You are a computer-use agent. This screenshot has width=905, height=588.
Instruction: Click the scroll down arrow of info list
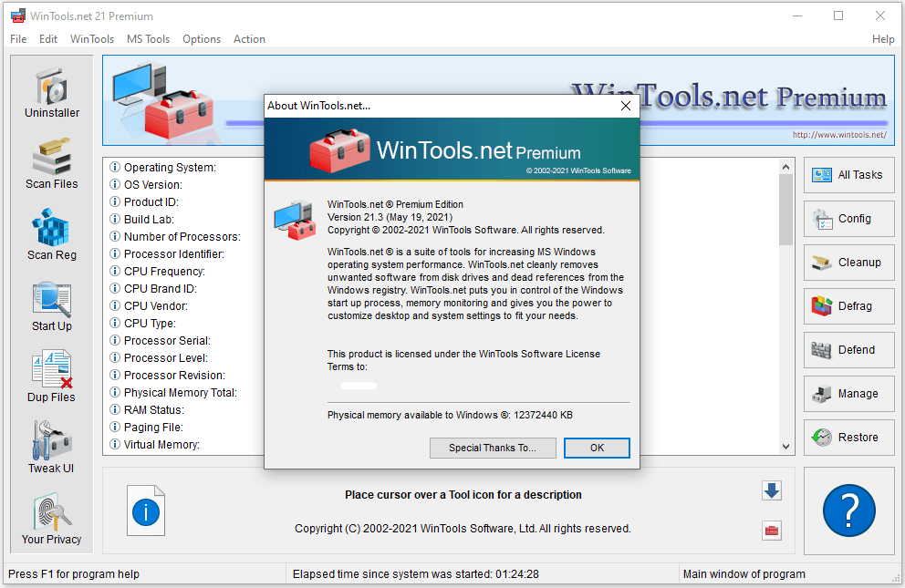coord(785,446)
